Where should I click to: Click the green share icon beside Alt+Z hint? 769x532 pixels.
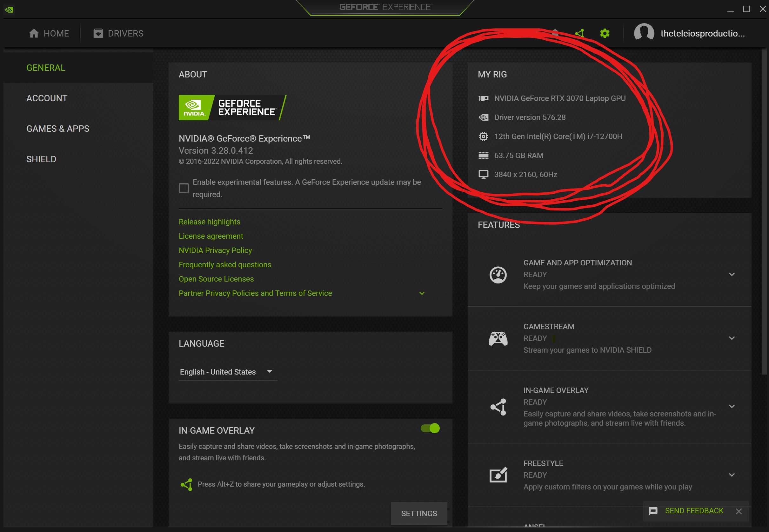186,484
